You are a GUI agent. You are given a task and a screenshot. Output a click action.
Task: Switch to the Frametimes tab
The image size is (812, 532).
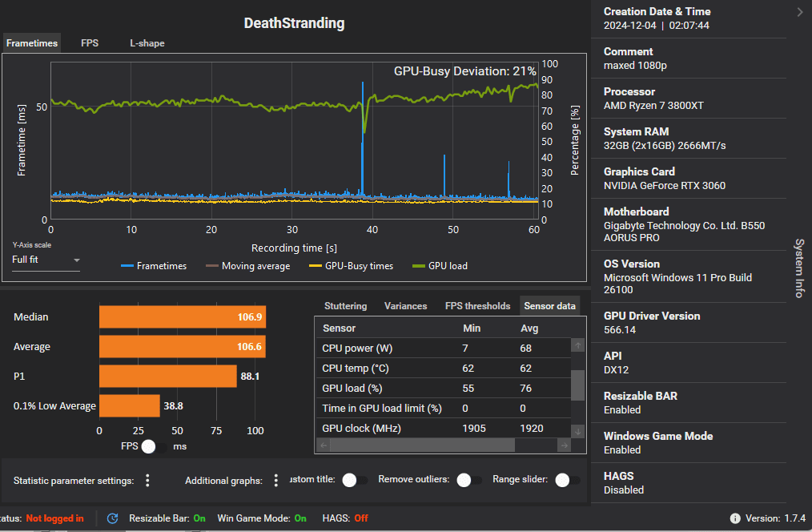31,43
